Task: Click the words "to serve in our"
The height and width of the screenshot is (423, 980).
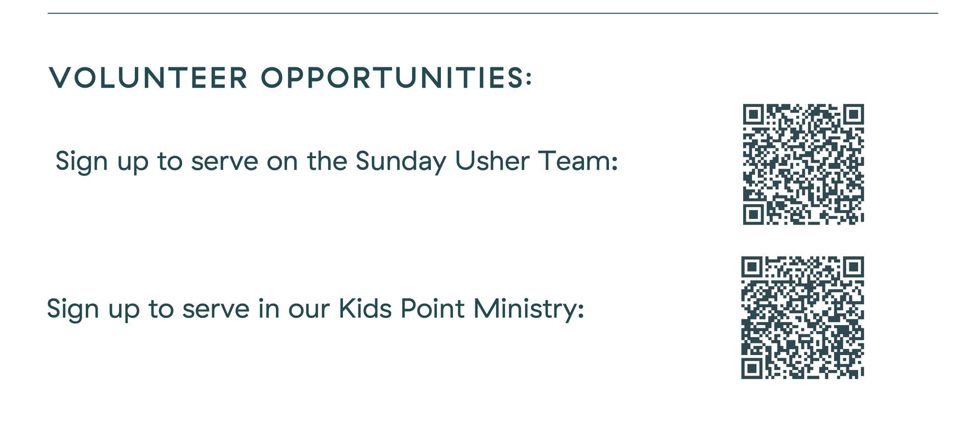Action: (x=239, y=309)
